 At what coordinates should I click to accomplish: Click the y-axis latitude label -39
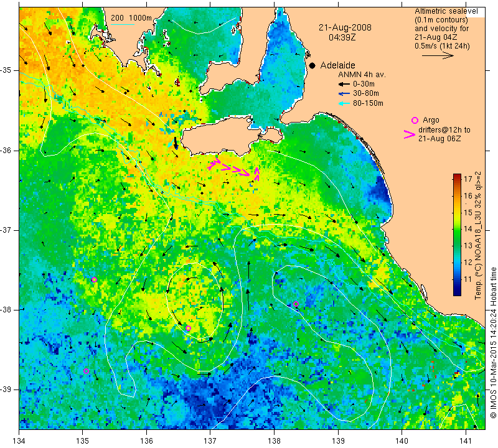[6, 390]
